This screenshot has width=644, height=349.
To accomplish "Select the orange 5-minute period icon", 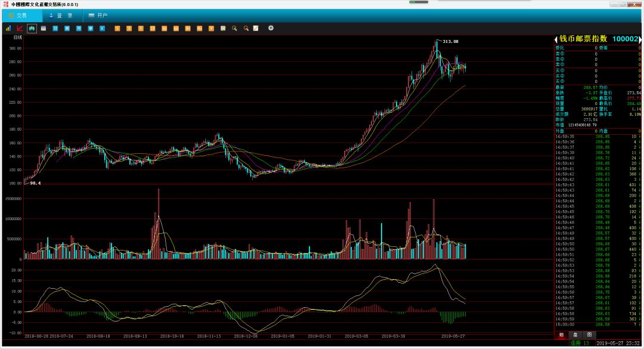I will (x=141, y=29).
